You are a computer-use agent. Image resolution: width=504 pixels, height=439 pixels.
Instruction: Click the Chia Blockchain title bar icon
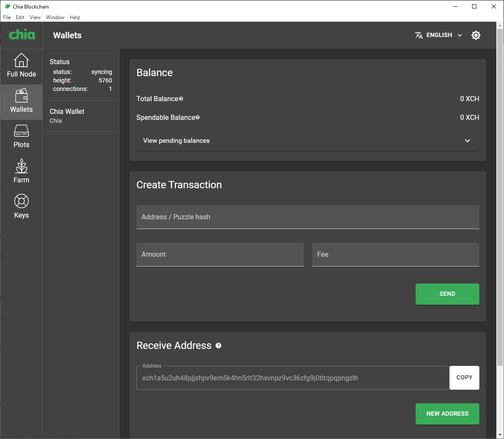(7, 6)
